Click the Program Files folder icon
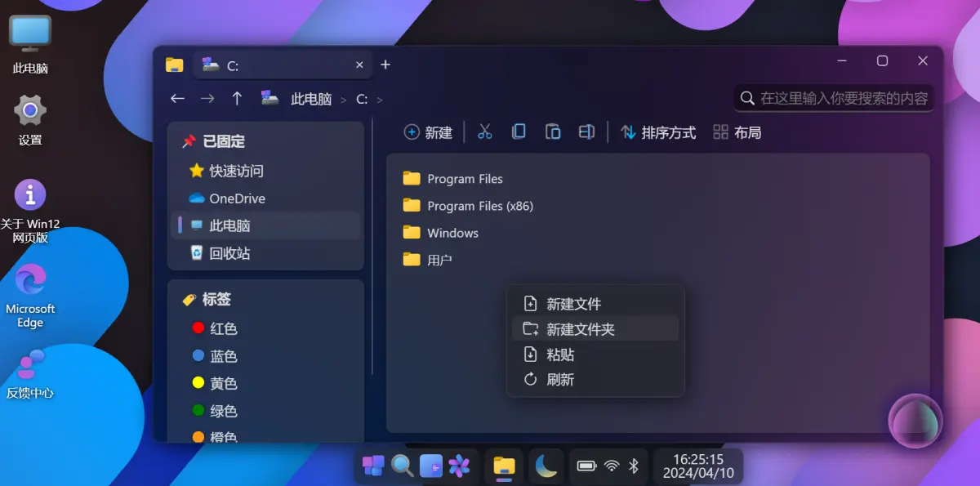This screenshot has height=486, width=980. tap(412, 178)
